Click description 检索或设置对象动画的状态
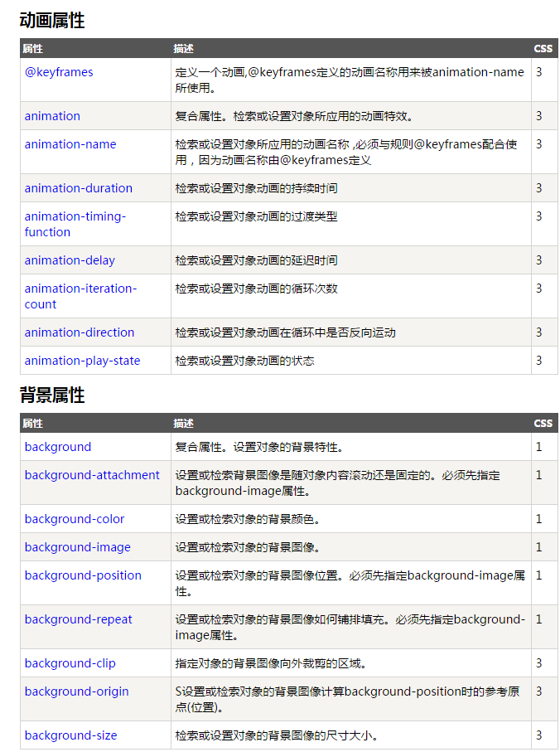 tap(244, 361)
